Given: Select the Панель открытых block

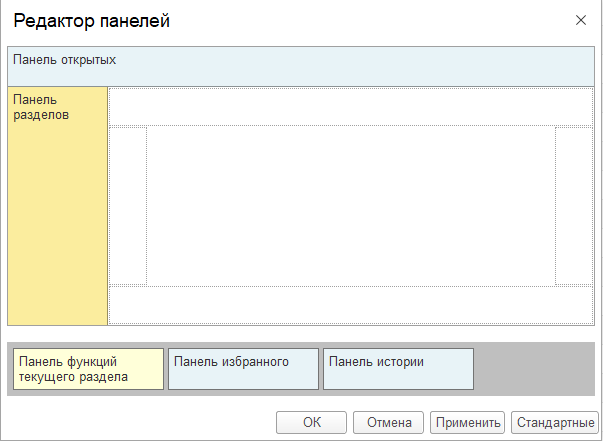Looking at the screenshot, I should [301, 67].
